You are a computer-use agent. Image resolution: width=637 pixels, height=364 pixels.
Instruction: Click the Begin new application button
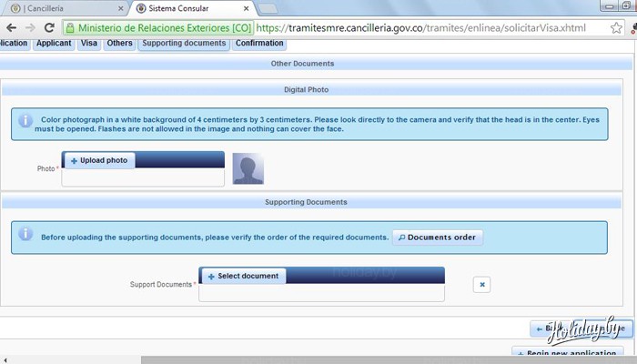(569, 354)
